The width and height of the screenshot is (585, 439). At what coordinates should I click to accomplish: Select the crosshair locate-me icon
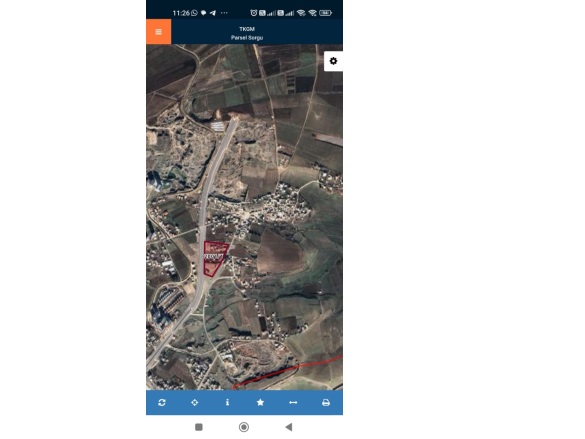coord(194,402)
